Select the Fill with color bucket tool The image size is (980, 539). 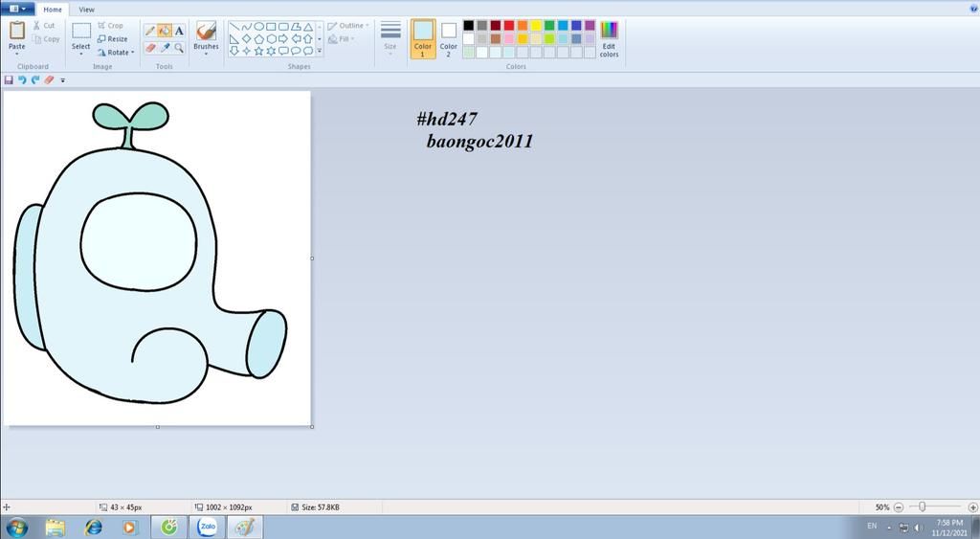coord(165,31)
